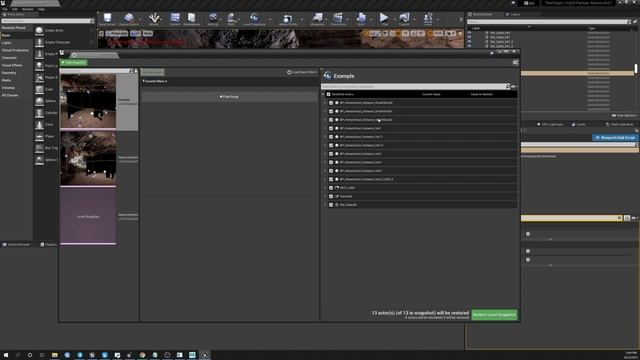Click the Empty Character placement icon
The image size is (640, 360).
(x=39, y=42)
